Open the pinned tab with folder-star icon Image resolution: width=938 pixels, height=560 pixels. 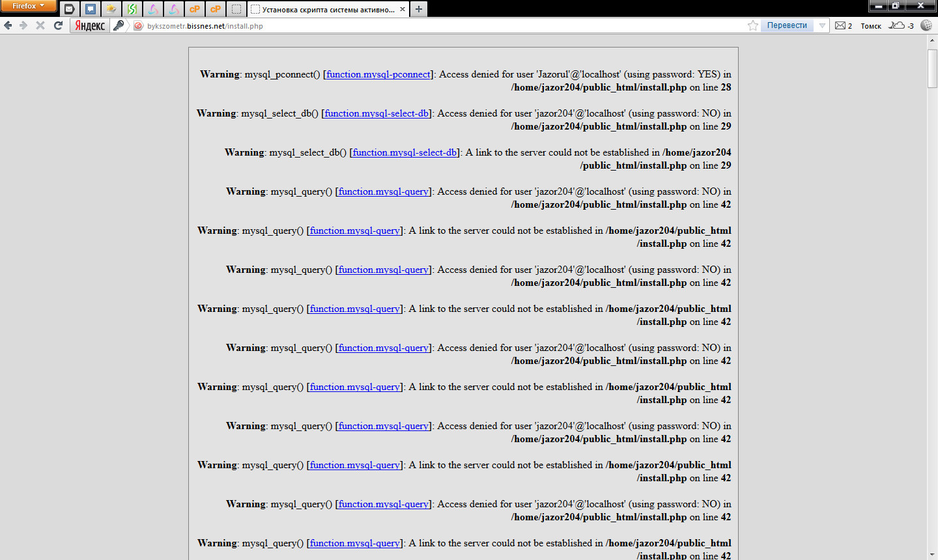coord(111,9)
